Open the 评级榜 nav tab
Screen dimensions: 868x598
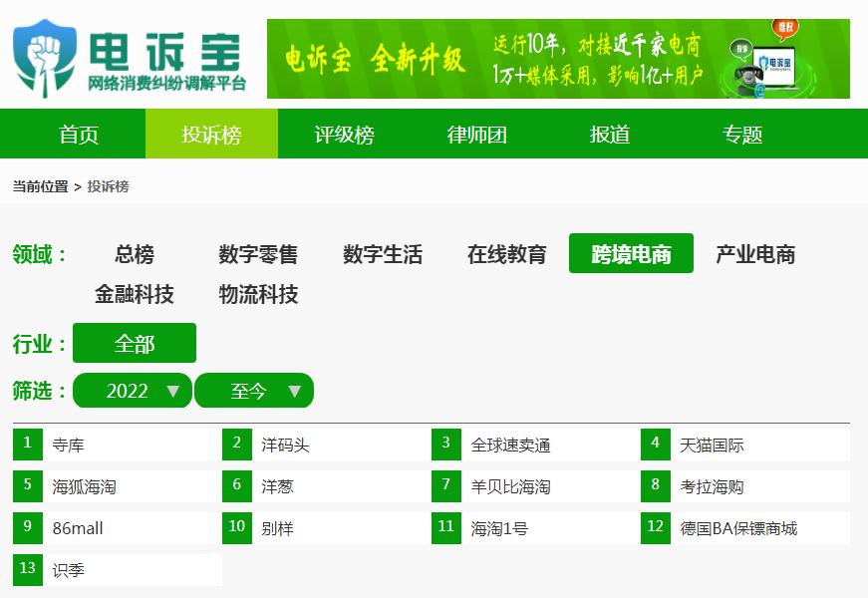(x=345, y=134)
